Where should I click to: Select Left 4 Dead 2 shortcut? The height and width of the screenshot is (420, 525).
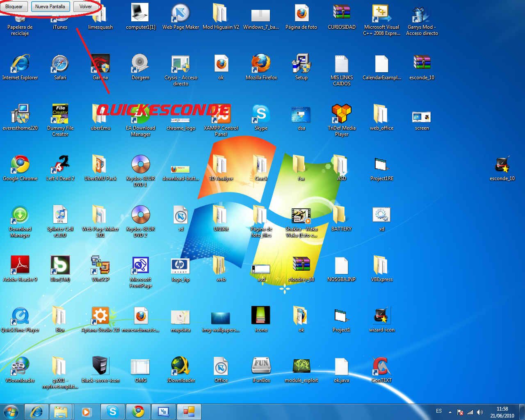coord(60,169)
